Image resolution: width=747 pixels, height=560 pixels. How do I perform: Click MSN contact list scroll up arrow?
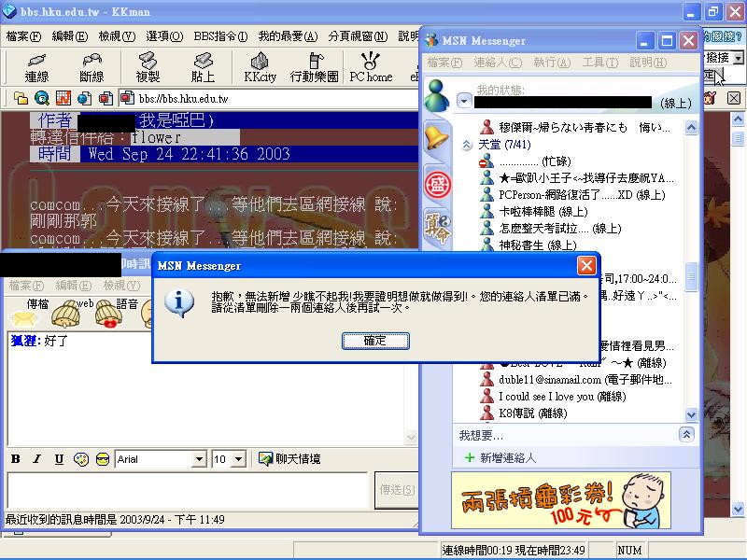[x=691, y=127]
